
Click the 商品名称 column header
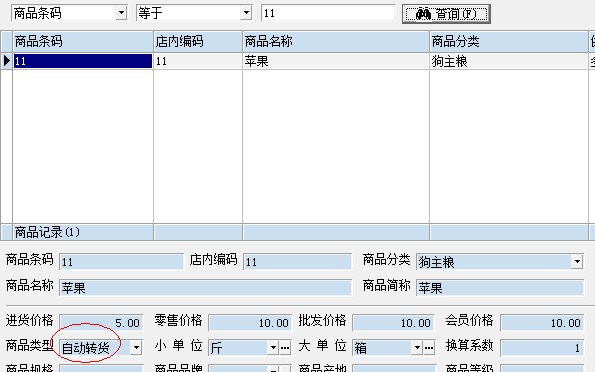336,41
